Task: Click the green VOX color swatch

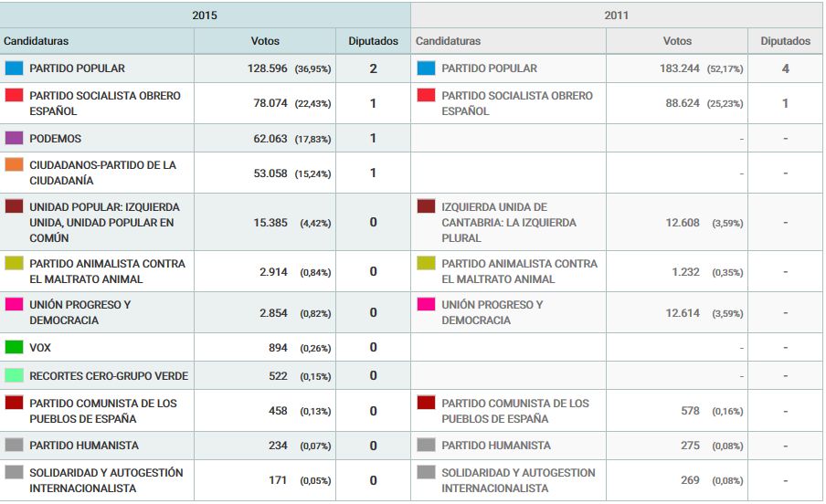Action: pyautogui.click(x=15, y=347)
